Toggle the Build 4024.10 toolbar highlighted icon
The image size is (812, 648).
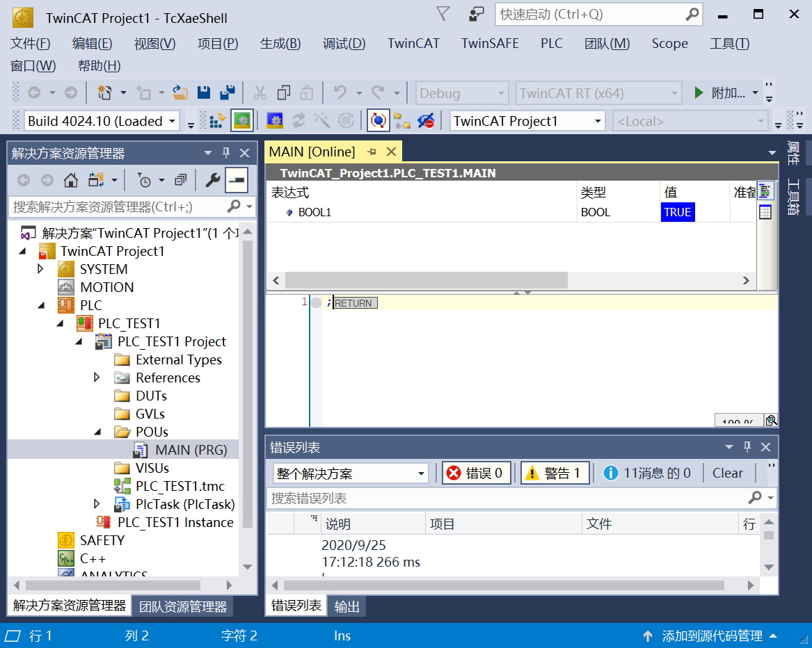(242, 121)
